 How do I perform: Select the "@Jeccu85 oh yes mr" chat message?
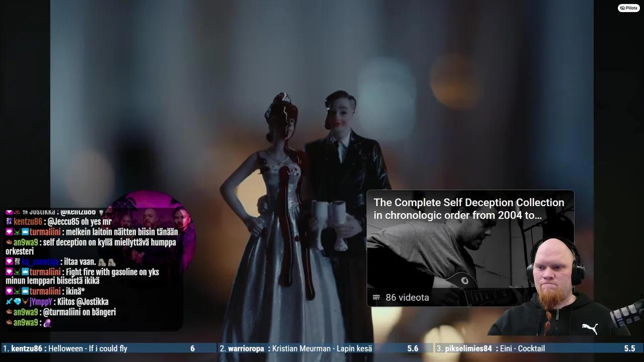coord(79,222)
